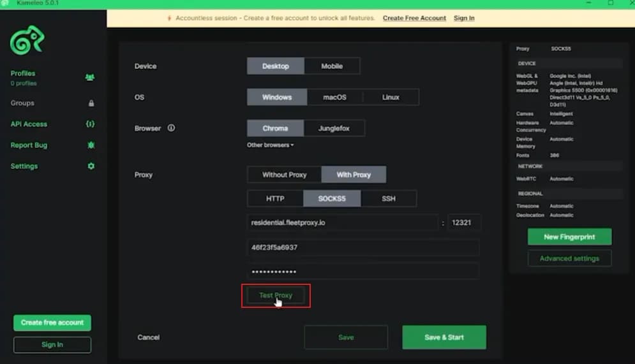Click the Sign In link in the banner
Screen dimensions: 635x364
pyautogui.click(x=464, y=18)
